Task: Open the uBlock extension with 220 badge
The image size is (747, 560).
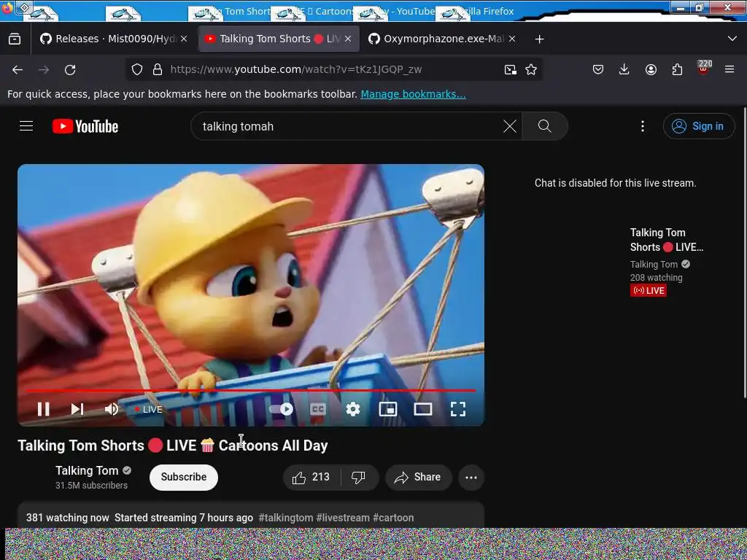Action: (704, 69)
